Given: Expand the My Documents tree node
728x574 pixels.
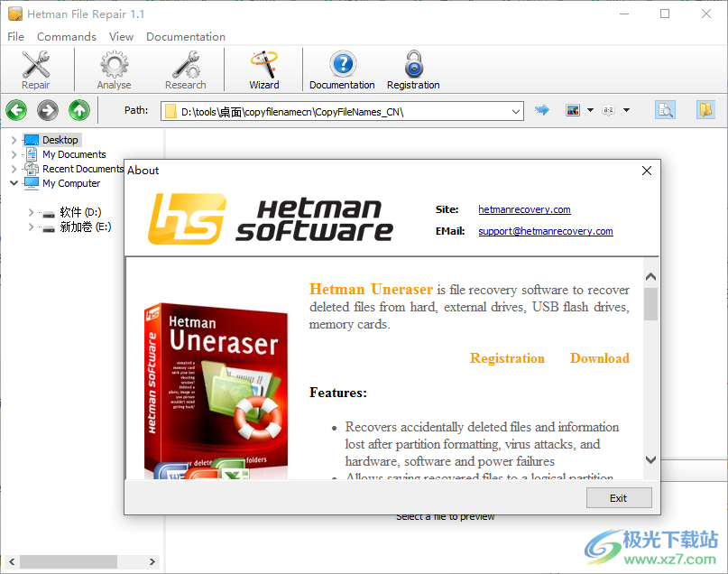Looking at the screenshot, I should [x=14, y=154].
